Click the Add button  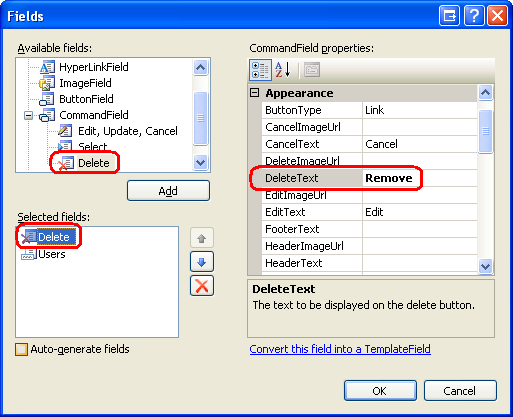(x=168, y=191)
